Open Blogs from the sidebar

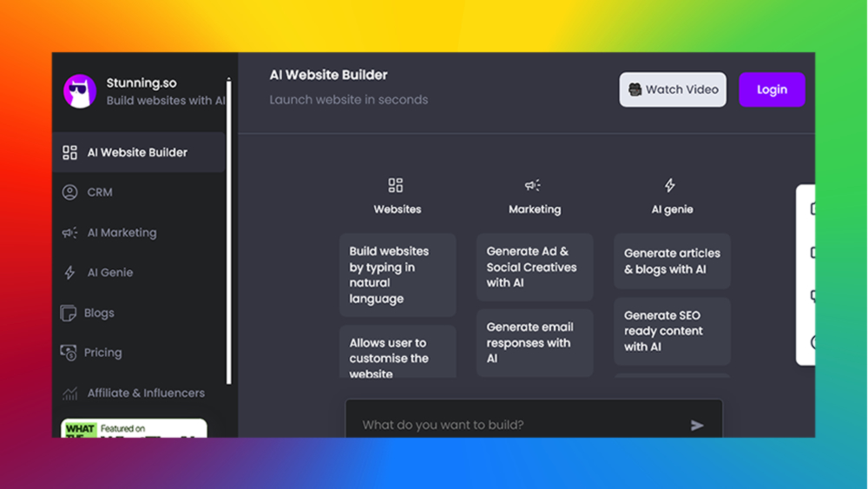click(139, 313)
